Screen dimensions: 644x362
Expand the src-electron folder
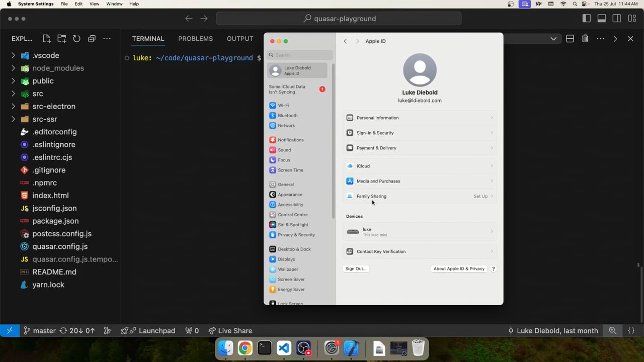[53, 106]
